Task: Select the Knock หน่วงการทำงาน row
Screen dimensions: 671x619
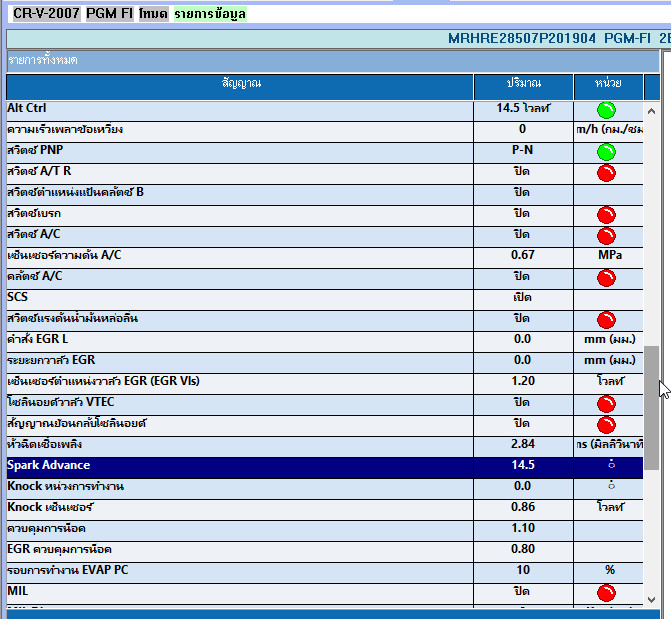Action: pyautogui.click(x=325, y=488)
